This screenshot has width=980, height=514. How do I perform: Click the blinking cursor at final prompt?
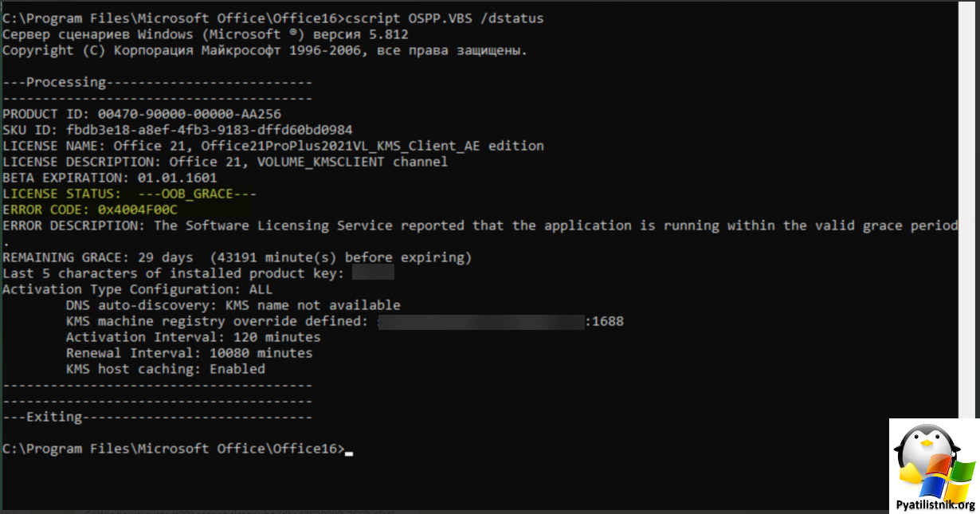click(349, 452)
